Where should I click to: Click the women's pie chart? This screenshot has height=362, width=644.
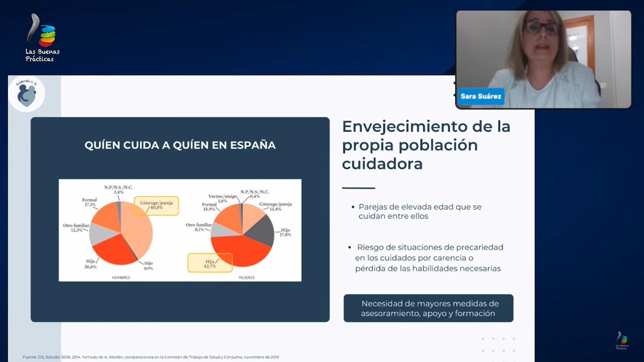point(243,235)
